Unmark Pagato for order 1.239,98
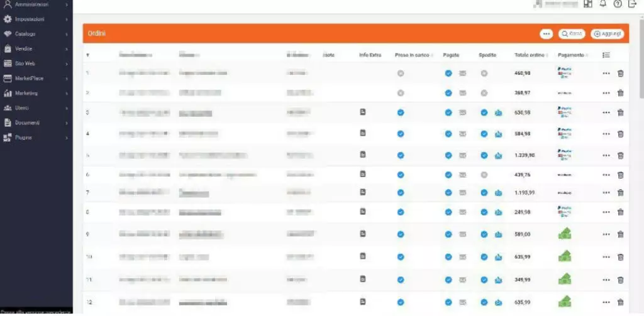The image size is (644, 316). click(448, 156)
